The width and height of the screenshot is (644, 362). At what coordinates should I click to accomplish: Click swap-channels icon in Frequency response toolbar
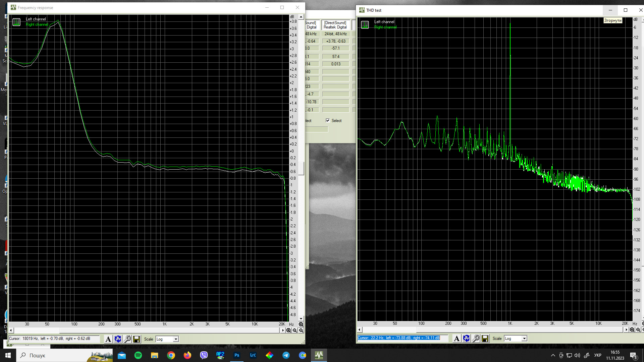[x=118, y=339]
